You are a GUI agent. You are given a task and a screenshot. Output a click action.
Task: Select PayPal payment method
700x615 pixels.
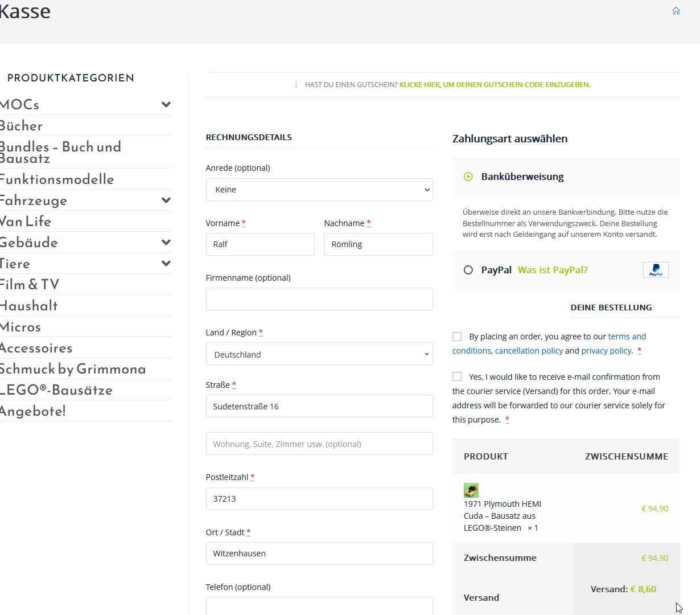pyautogui.click(x=468, y=270)
